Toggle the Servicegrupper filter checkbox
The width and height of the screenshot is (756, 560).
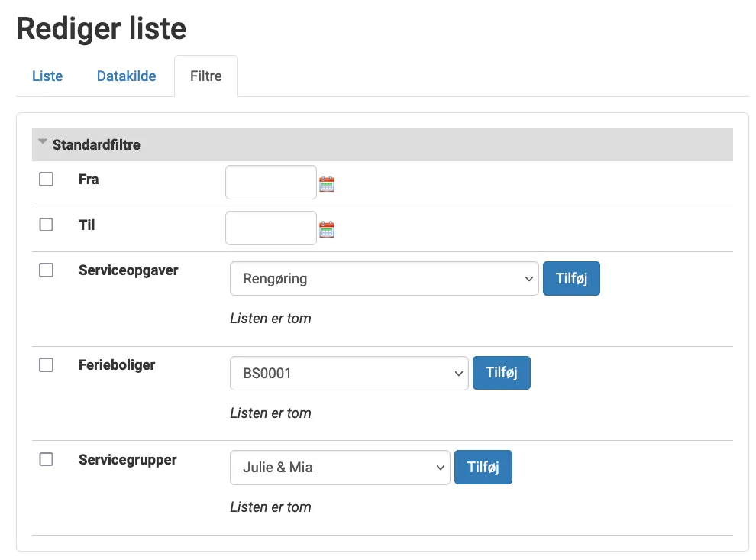pyautogui.click(x=46, y=459)
